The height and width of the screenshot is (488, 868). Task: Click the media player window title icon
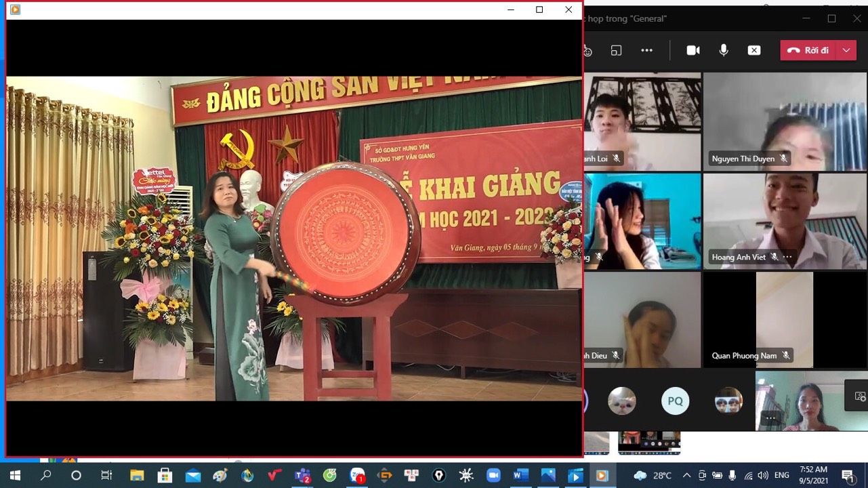tap(15, 9)
